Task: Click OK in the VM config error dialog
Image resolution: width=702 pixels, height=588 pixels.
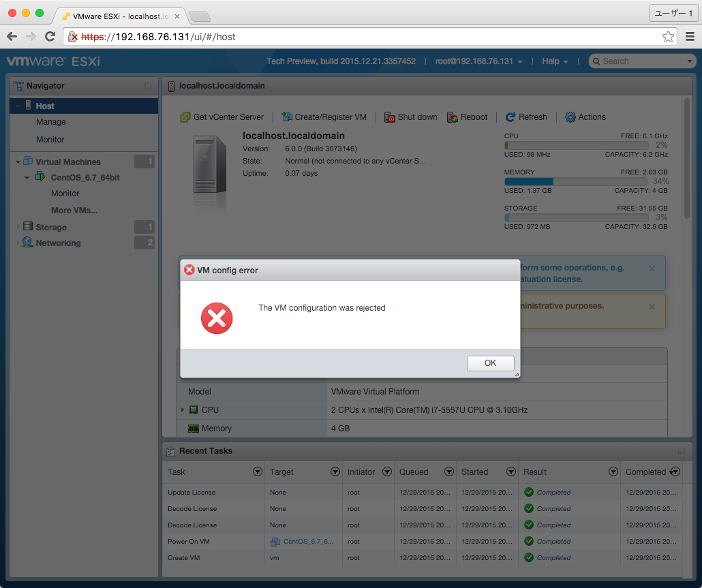Action: coord(490,362)
